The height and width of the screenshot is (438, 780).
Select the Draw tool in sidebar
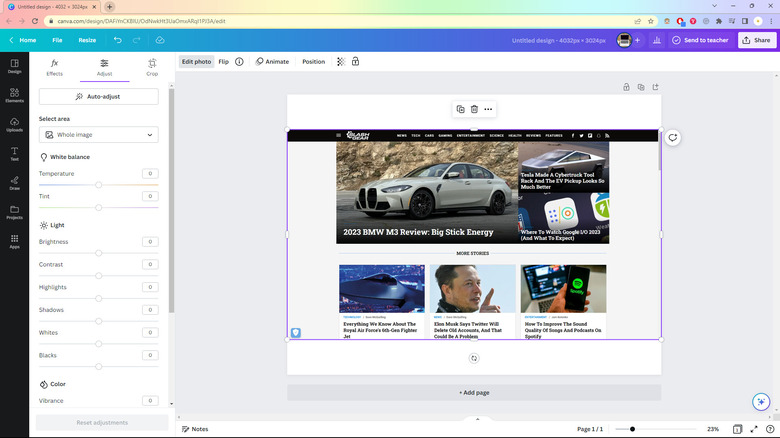click(x=14, y=182)
